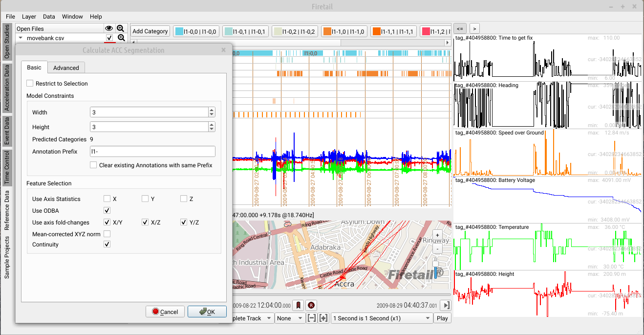
Task: Confirm dialog with OK button
Action: point(207,312)
